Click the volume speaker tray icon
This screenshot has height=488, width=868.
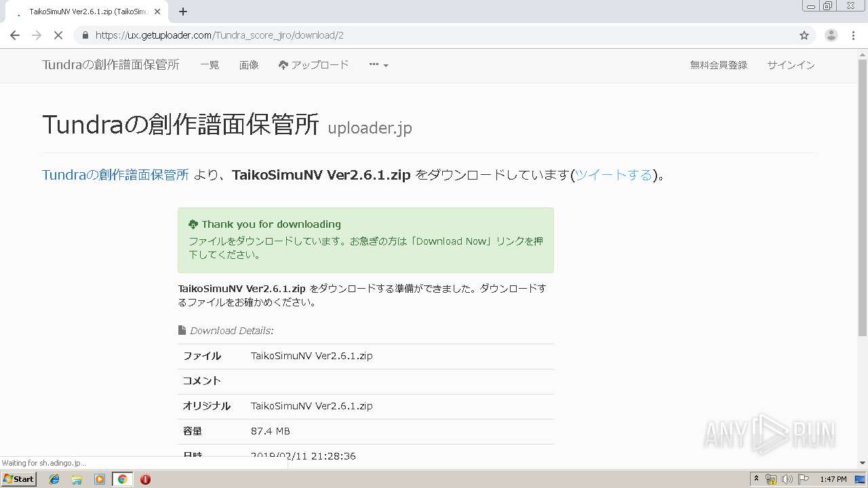click(787, 479)
